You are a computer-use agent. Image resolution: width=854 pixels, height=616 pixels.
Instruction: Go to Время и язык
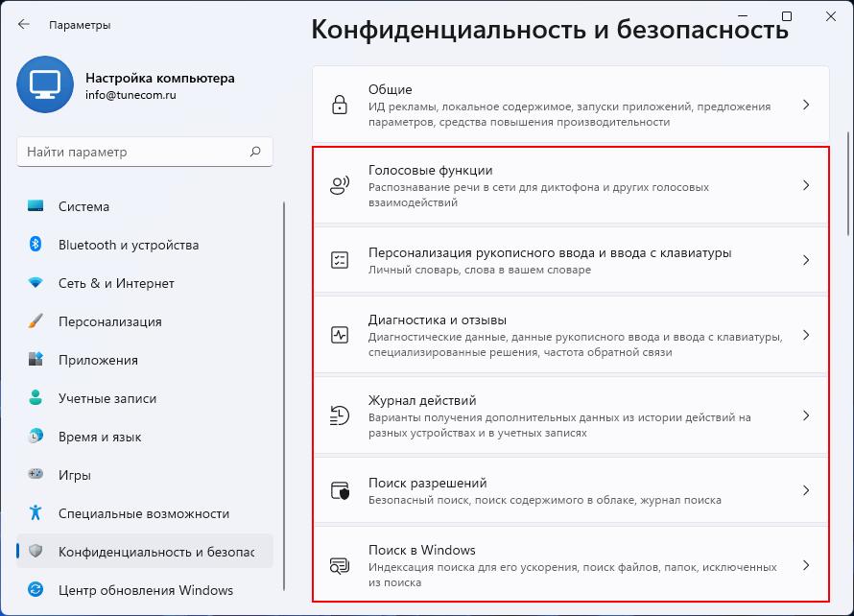145,437
